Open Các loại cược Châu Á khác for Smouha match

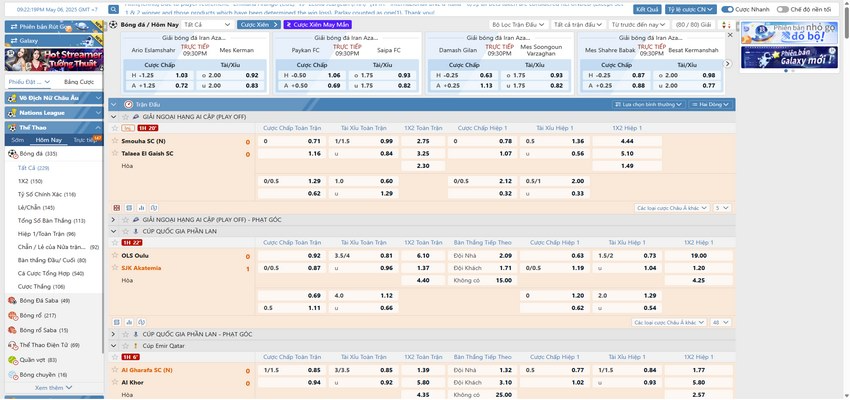(x=672, y=208)
